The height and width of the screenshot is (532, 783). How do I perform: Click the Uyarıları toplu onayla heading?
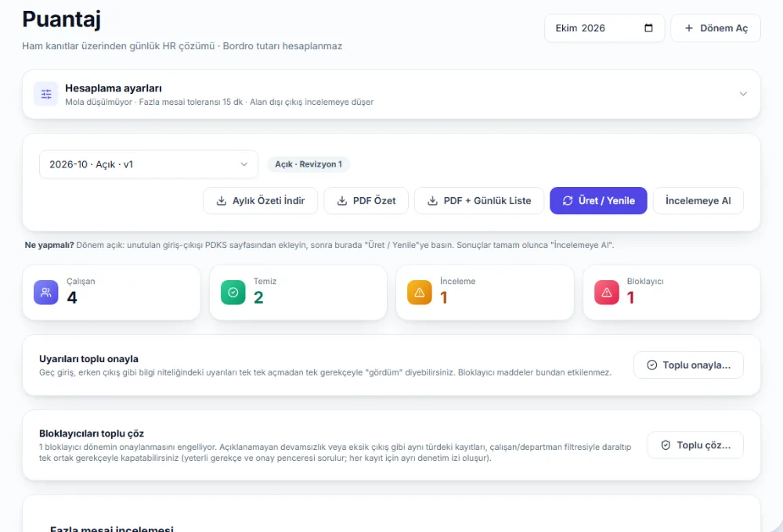(89, 359)
